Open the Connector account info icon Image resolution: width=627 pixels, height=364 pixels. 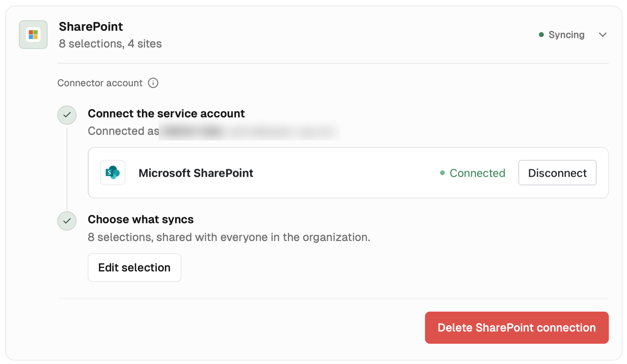153,83
